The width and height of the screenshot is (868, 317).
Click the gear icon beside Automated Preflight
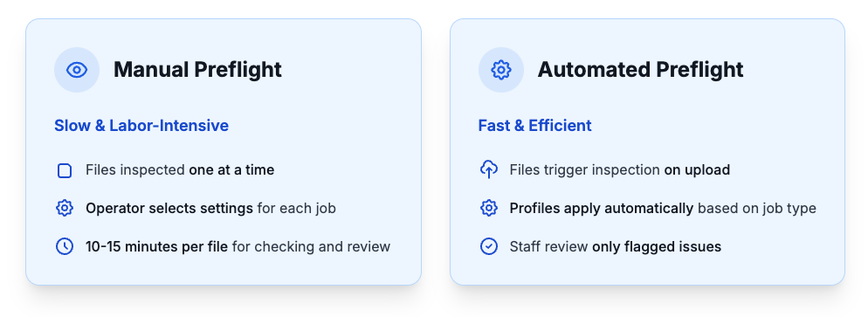501,70
